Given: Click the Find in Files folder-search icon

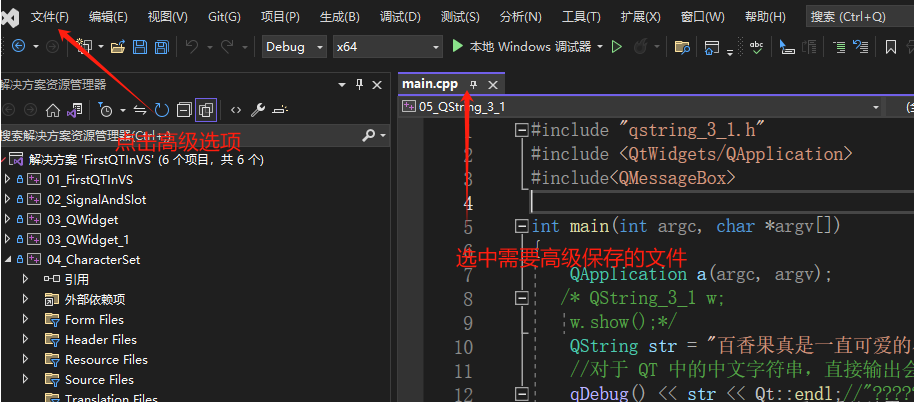Looking at the screenshot, I should click(x=682, y=47).
